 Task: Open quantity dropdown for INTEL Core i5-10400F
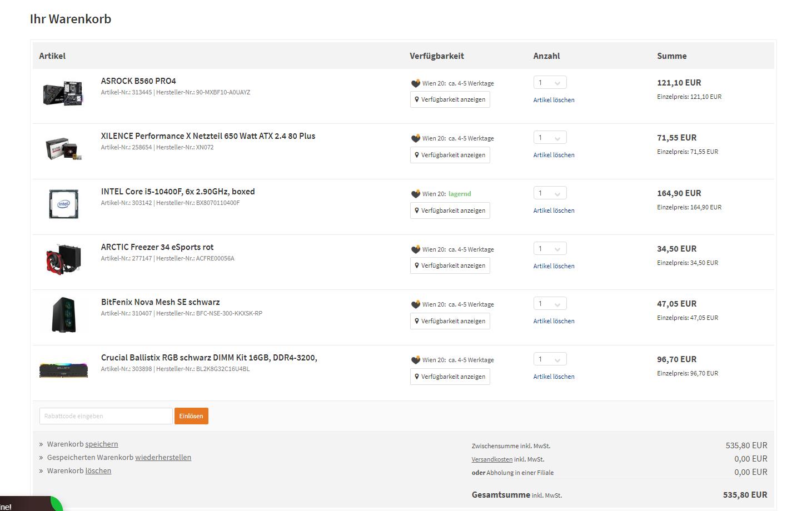click(550, 193)
